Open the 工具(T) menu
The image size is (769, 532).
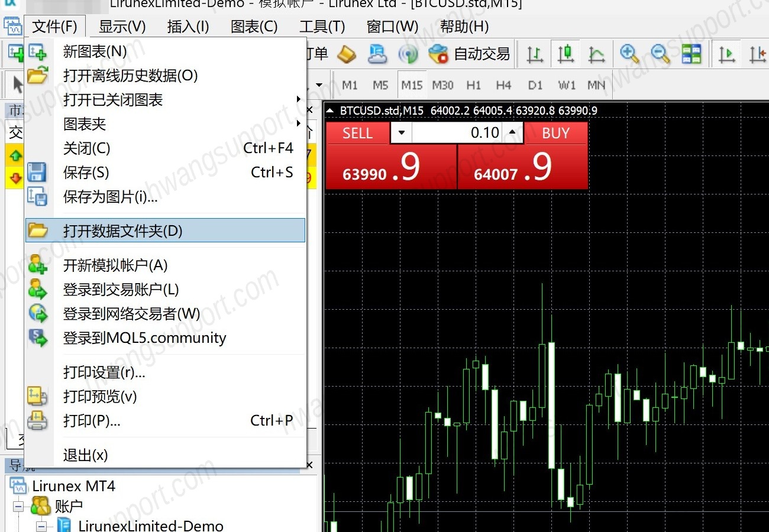[322, 27]
